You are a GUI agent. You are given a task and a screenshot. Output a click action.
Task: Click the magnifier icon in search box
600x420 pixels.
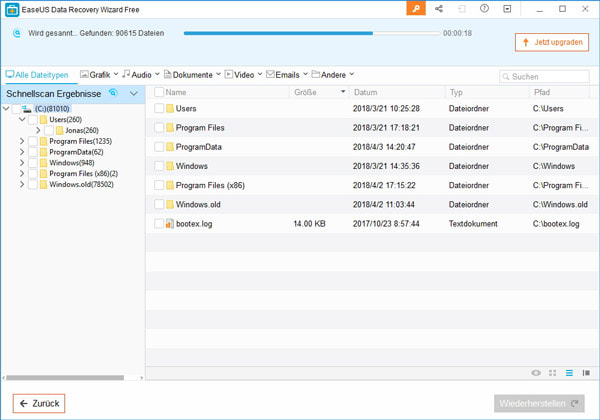tap(505, 77)
